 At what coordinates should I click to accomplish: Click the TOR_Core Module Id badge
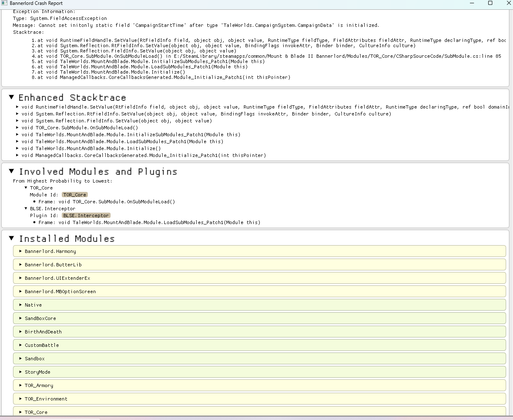pos(75,195)
